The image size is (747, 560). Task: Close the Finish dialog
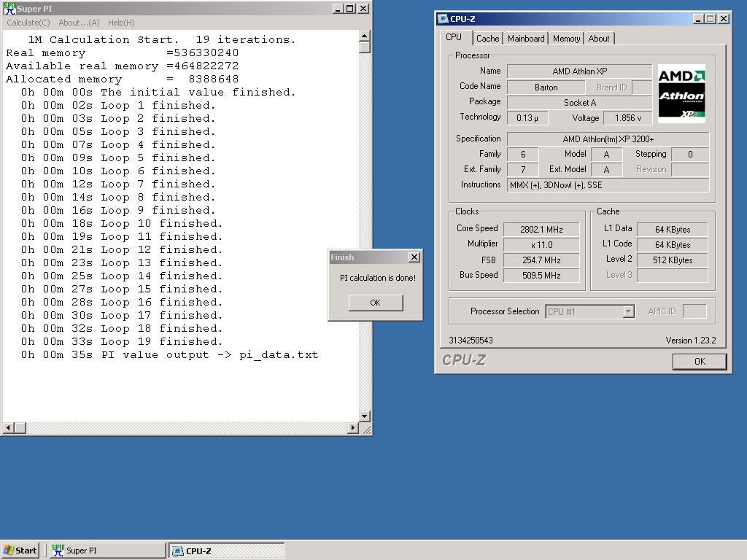click(x=414, y=257)
